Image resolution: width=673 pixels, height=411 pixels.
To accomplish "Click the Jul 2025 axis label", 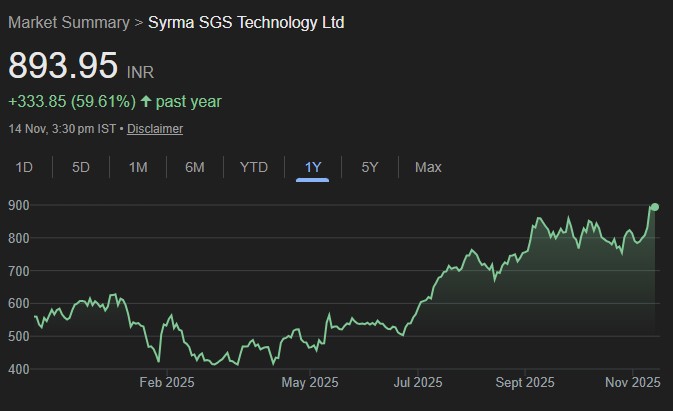I will pyautogui.click(x=418, y=382).
